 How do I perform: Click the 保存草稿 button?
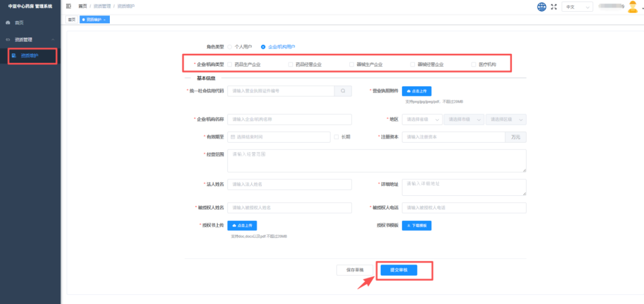click(x=355, y=270)
